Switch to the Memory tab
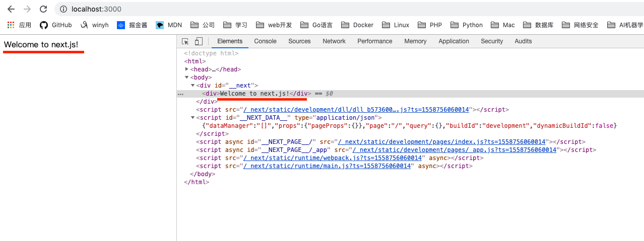644x241 pixels. pos(415,41)
